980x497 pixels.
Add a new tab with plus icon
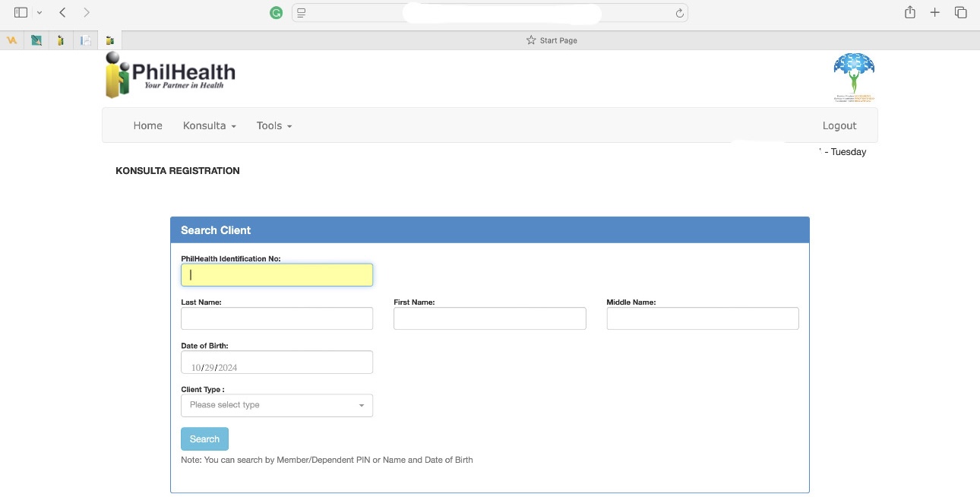935,13
